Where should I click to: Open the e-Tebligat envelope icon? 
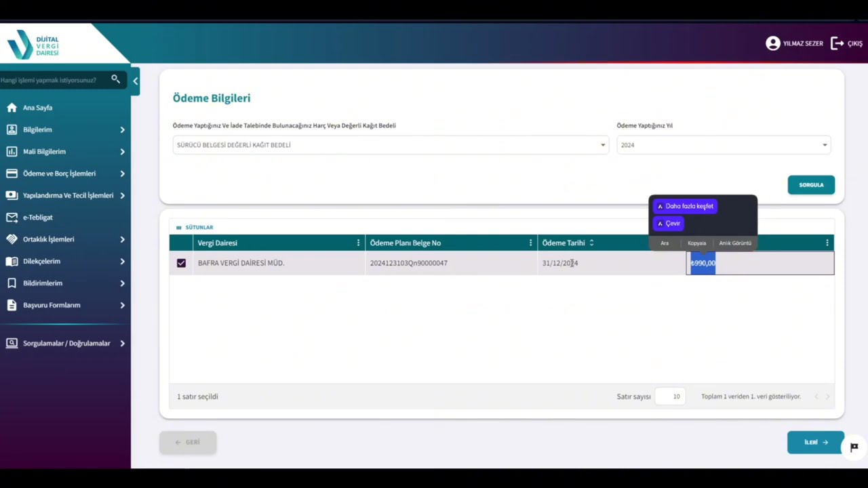coord(12,217)
